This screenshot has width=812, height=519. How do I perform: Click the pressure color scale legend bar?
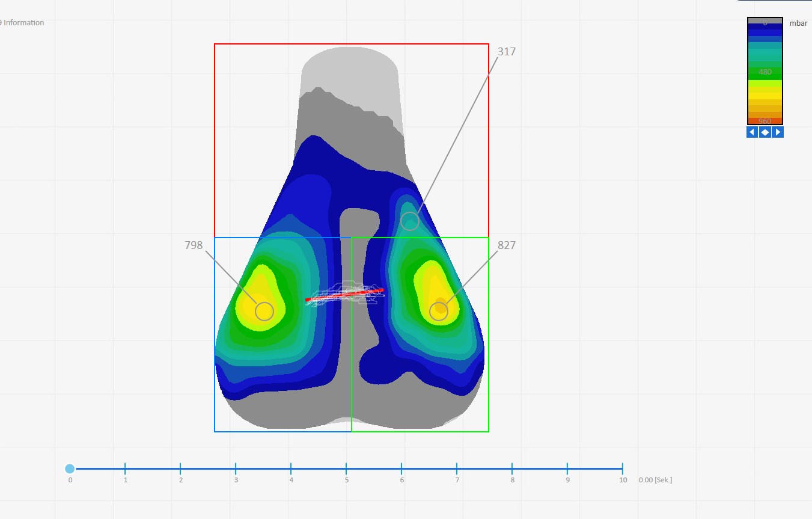(765, 71)
